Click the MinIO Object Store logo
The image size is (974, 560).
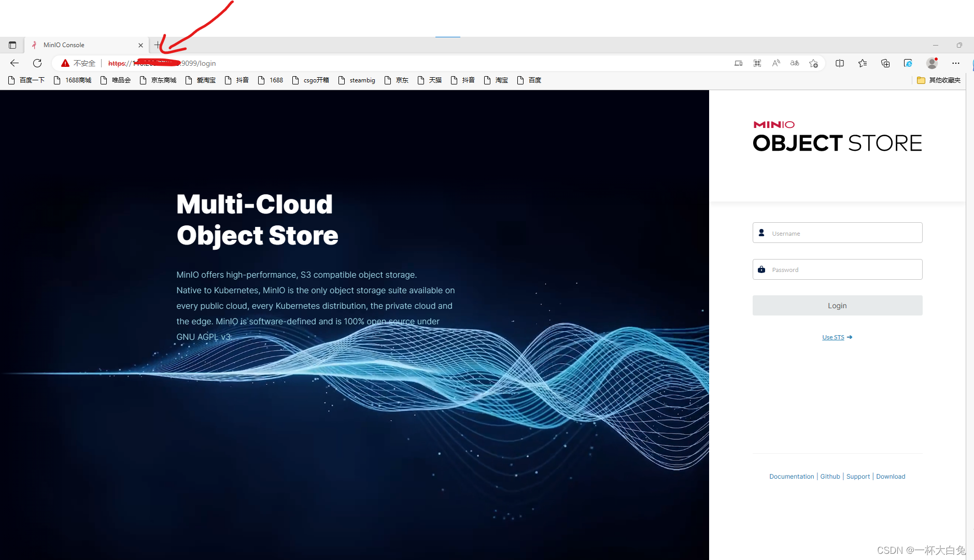[837, 137]
